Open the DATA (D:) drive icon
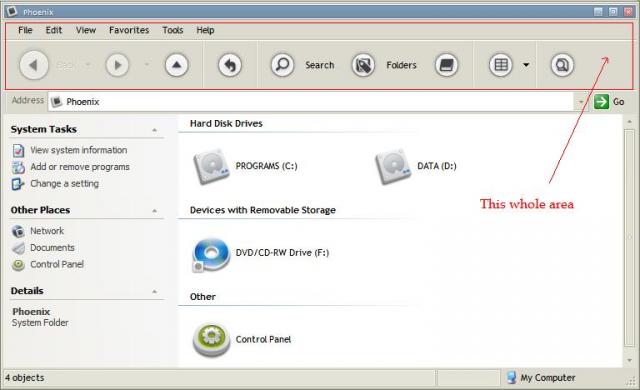 point(393,166)
